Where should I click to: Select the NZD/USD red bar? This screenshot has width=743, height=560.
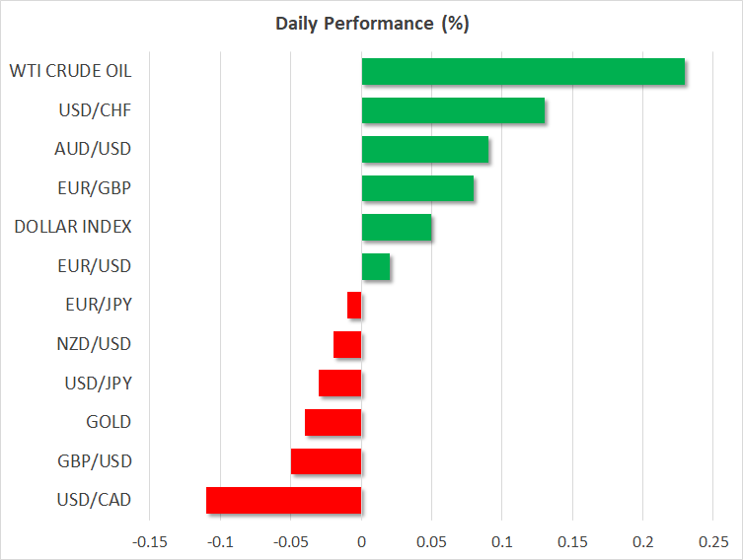tap(347, 344)
